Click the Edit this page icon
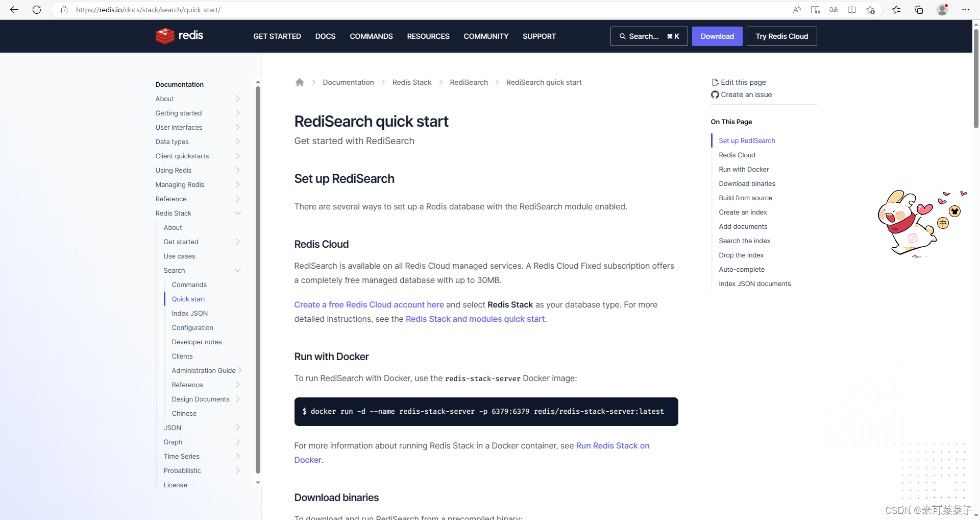 pos(715,82)
